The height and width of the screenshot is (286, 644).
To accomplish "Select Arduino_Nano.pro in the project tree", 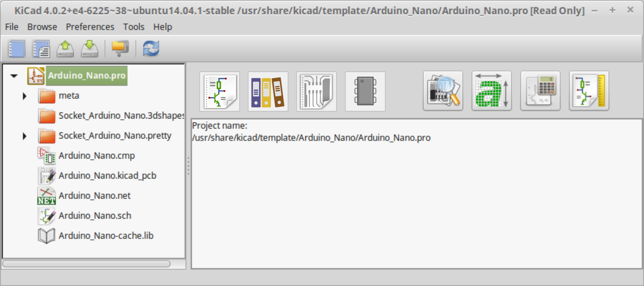I will pyautogui.click(x=87, y=76).
